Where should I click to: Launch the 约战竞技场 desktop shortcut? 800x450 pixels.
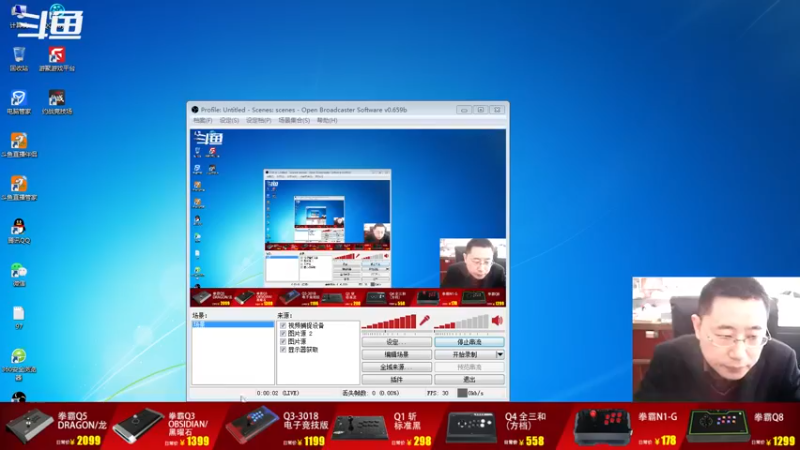point(57,102)
